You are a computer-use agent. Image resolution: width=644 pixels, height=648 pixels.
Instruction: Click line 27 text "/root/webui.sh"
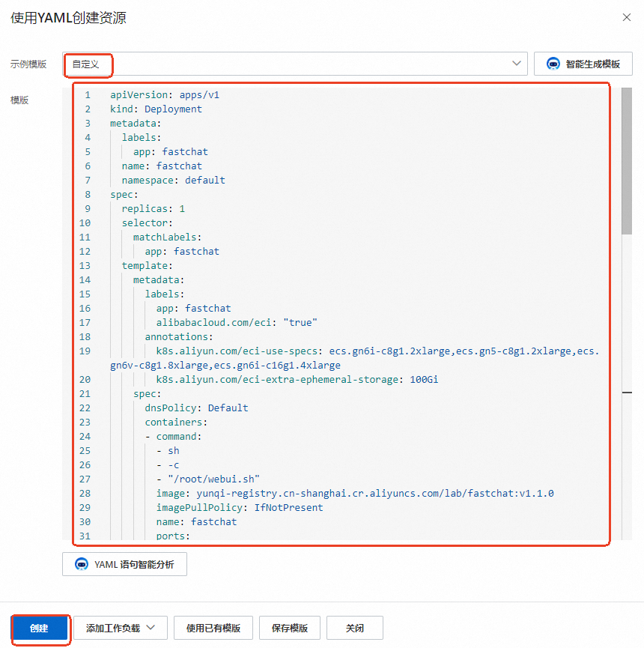pyautogui.click(x=213, y=479)
